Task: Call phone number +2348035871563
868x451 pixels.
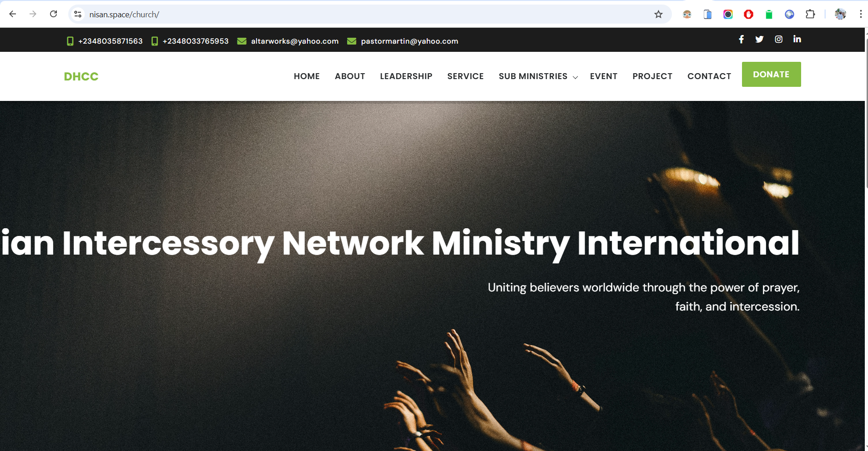Action: pos(110,41)
